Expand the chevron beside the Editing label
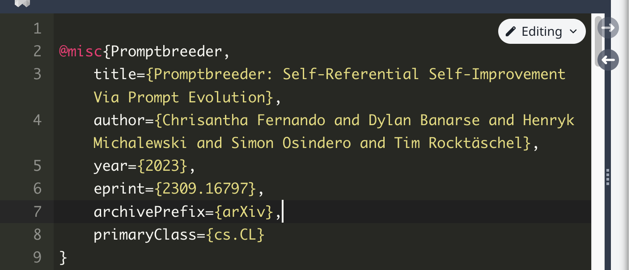Image resolution: width=644 pixels, height=270 pixels. pos(573,32)
